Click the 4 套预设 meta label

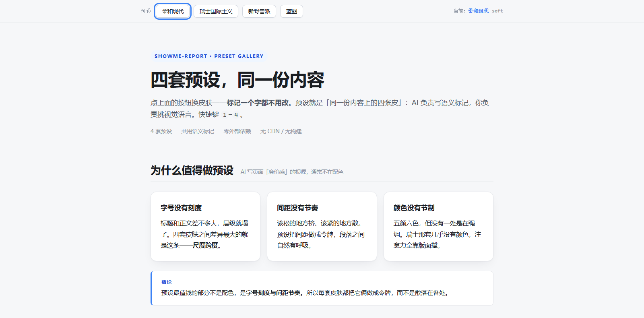pyautogui.click(x=161, y=131)
